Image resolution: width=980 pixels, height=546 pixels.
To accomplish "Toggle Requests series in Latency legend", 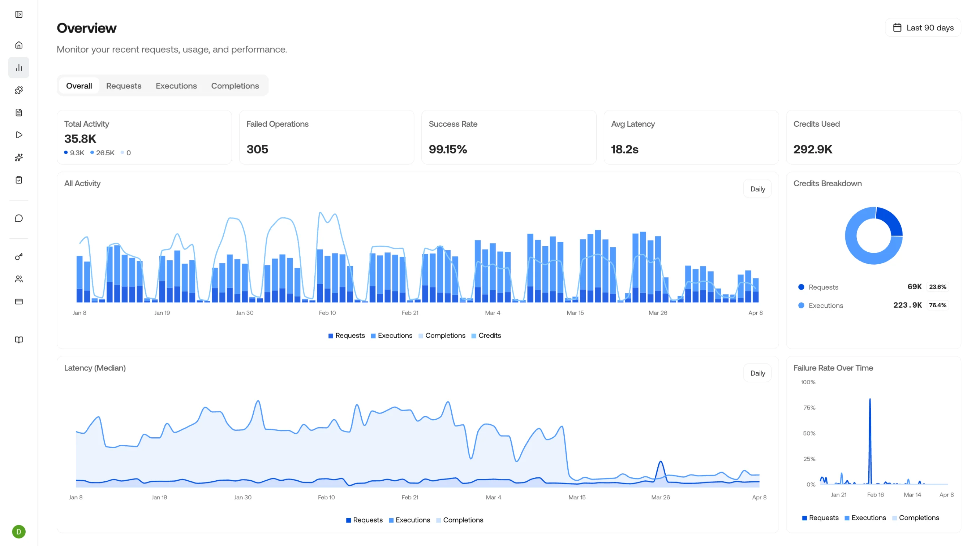I will [x=364, y=520].
